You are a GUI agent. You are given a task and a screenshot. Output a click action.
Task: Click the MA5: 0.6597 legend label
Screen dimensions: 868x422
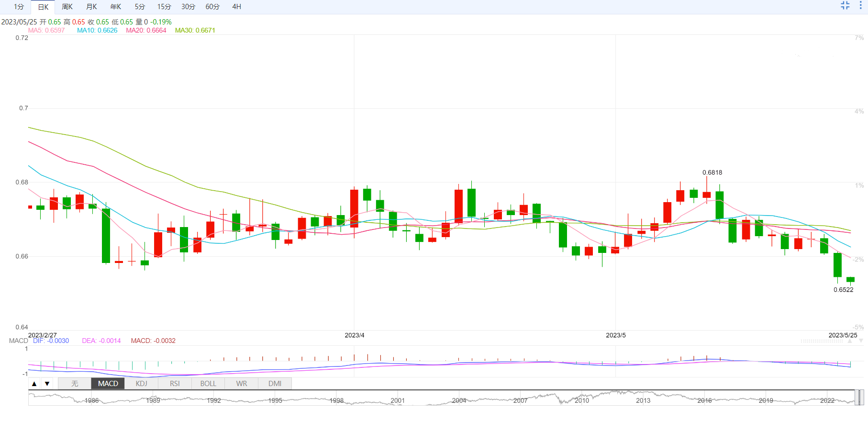click(46, 30)
